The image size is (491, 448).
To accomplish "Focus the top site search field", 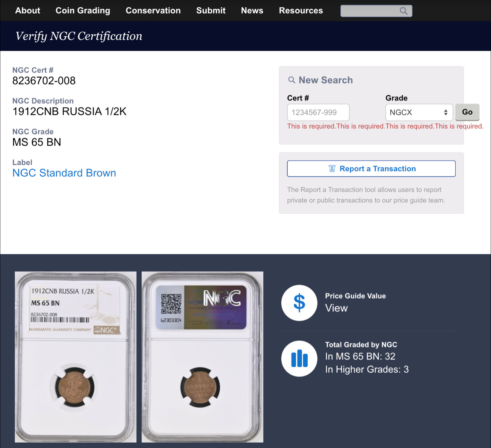I will tap(376, 11).
